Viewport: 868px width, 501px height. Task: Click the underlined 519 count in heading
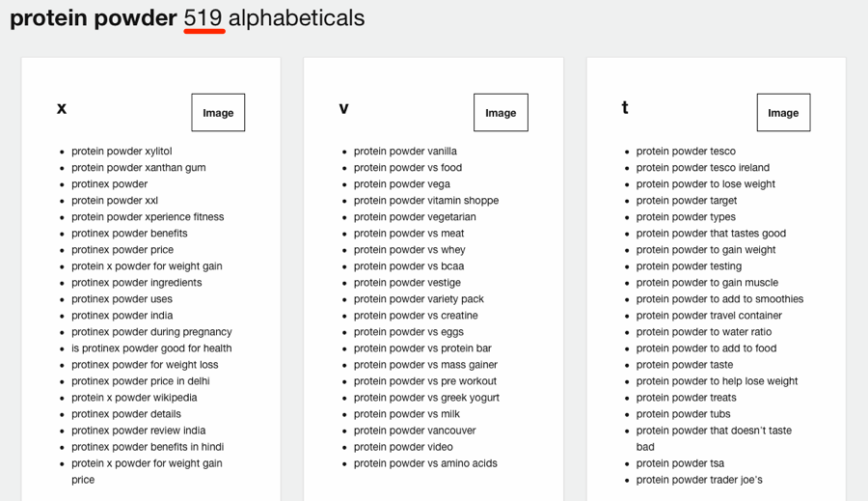[x=203, y=18]
